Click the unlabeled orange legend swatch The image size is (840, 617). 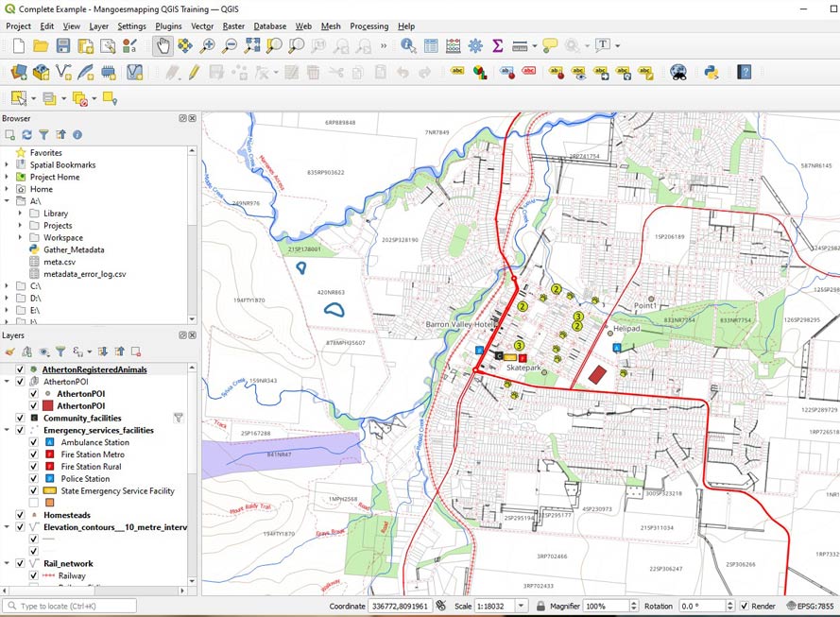click(x=50, y=503)
